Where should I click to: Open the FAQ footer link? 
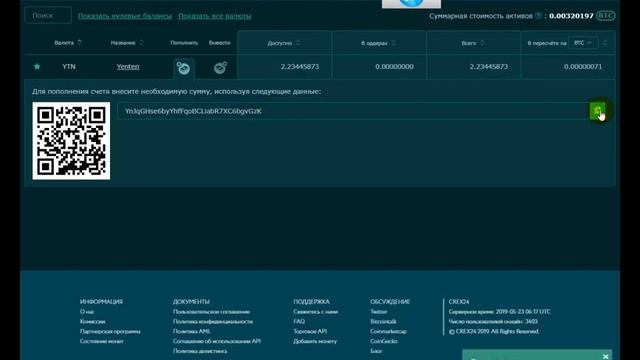[299, 322]
